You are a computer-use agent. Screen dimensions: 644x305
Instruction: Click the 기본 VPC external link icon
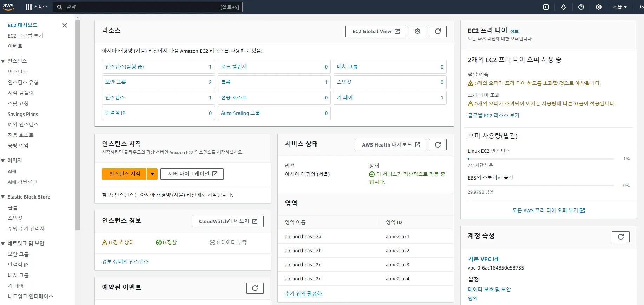click(x=495, y=259)
